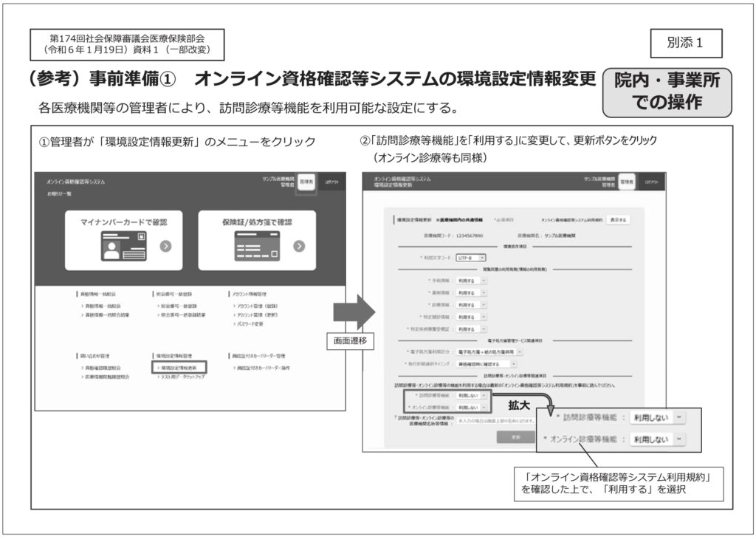
Task: Click the アカウント情報管理 section heading
Action: 250,294
